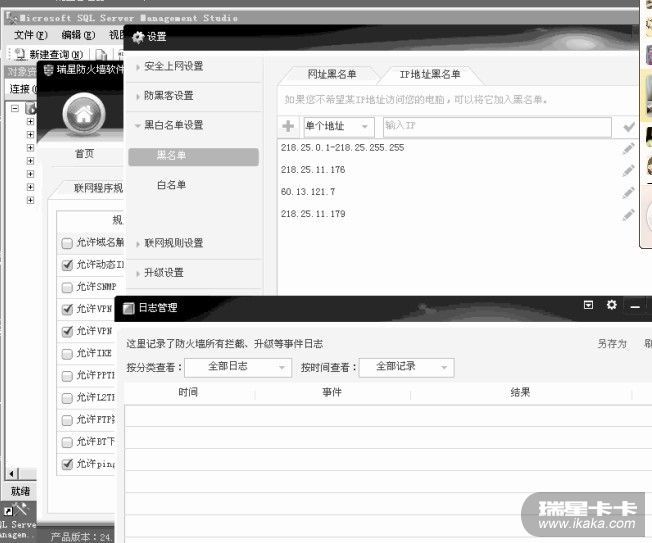Toggle the 允许域名解析 checkbox
This screenshot has width=652, height=543.
coord(67,243)
